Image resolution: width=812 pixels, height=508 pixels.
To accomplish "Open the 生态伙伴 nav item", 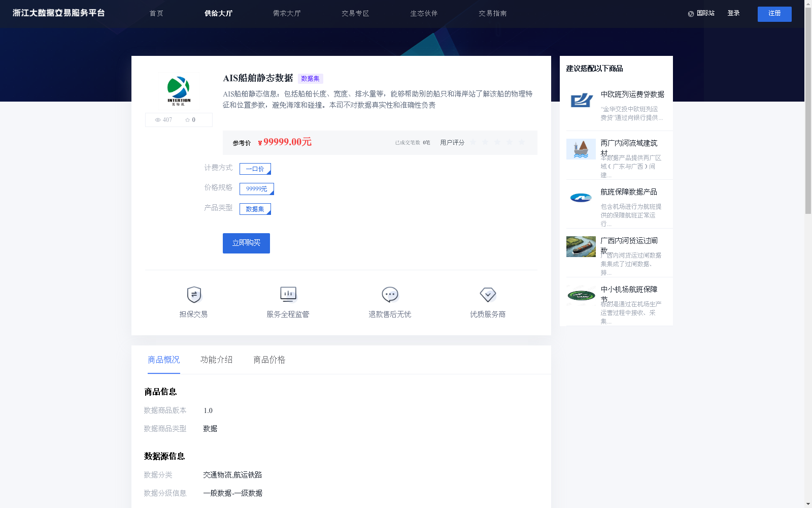I will pyautogui.click(x=424, y=13).
